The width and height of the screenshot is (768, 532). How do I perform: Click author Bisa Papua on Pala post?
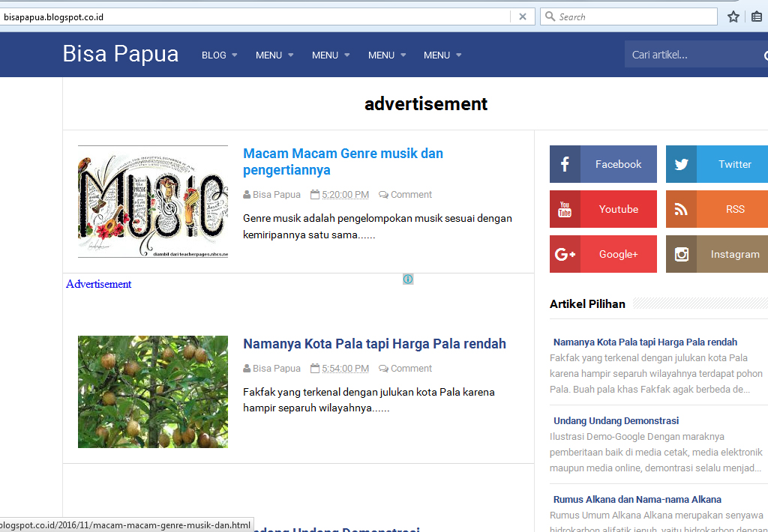(277, 369)
